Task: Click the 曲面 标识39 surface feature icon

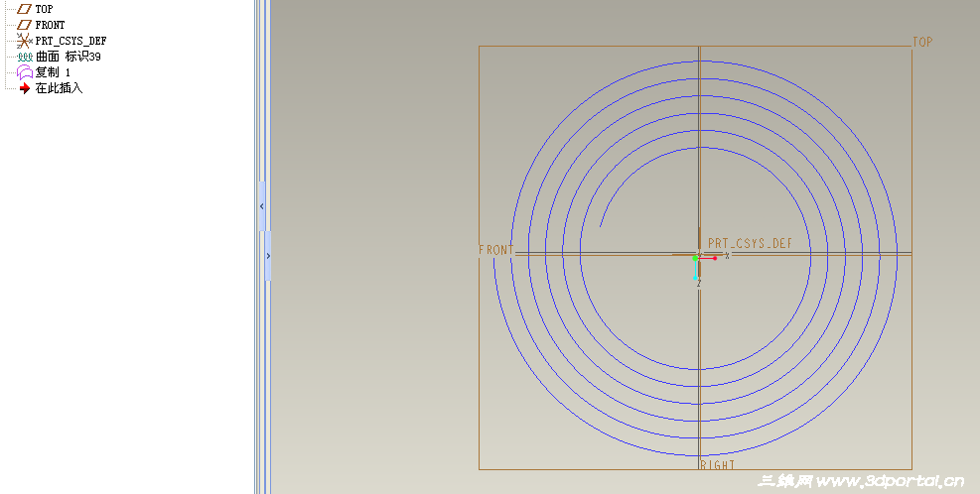Action: click(25, 57)
